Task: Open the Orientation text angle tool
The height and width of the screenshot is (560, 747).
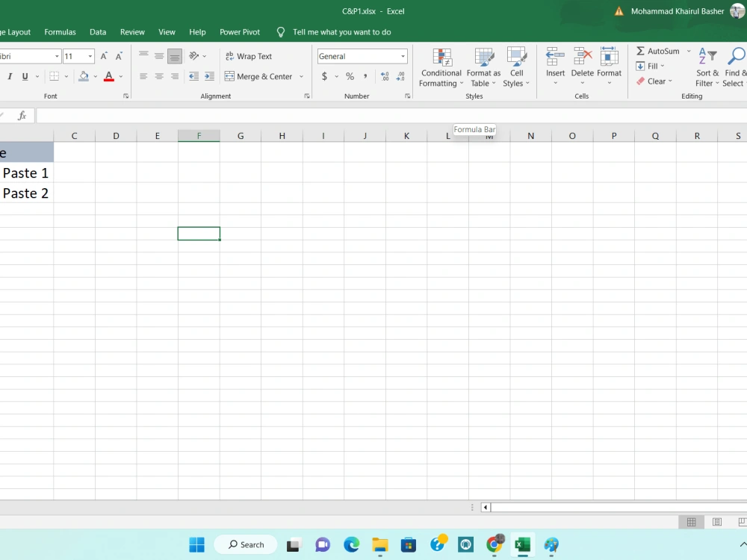Action: pos(194,56)
